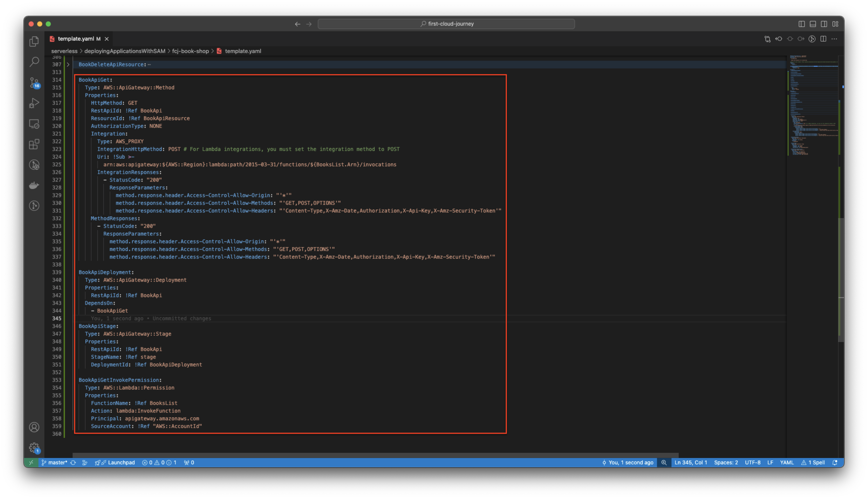868x499 pixels.
Task: Open the remote window indicator
Action: pyautogui.click(x=31, y=462)
